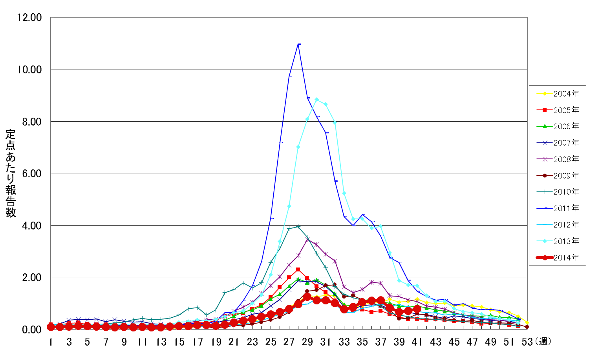
Task: Select the 2005年 red square legend marker
Action: tap(545, 110)
